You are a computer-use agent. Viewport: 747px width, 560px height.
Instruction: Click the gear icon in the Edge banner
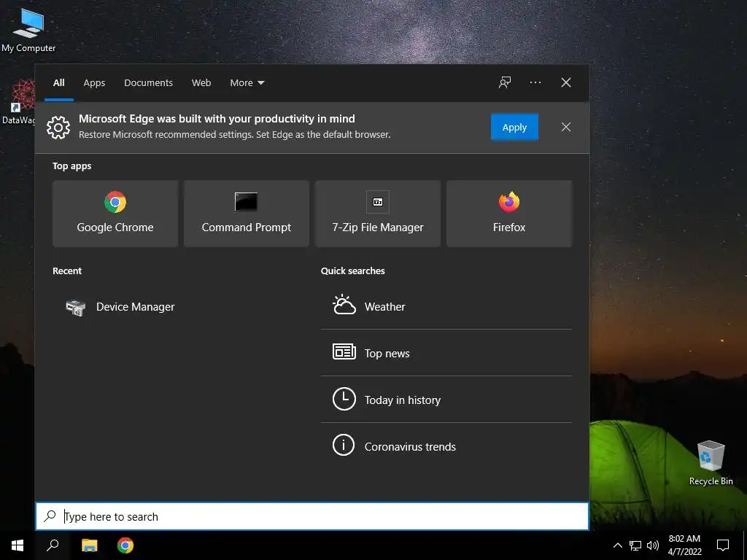click(58, 127)
